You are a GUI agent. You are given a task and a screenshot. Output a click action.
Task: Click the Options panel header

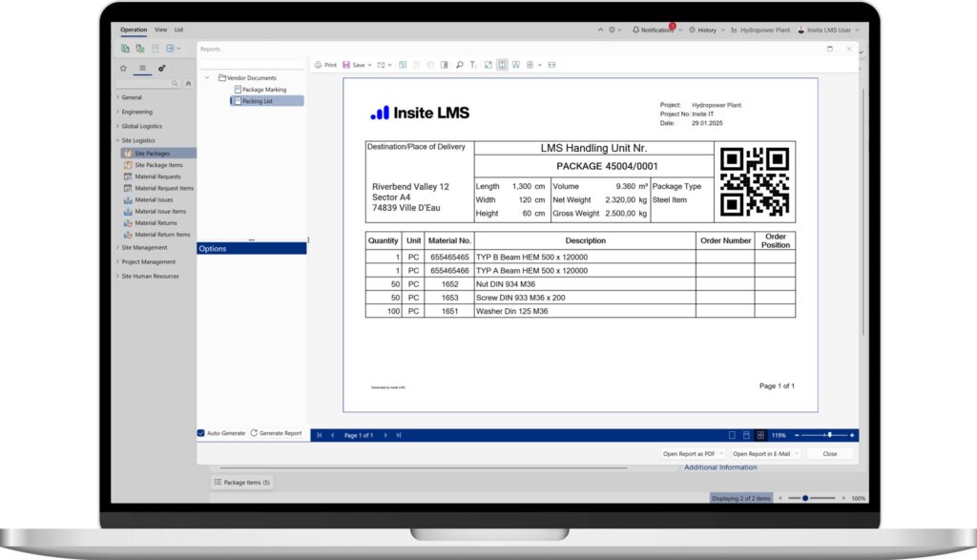(252, 249)
